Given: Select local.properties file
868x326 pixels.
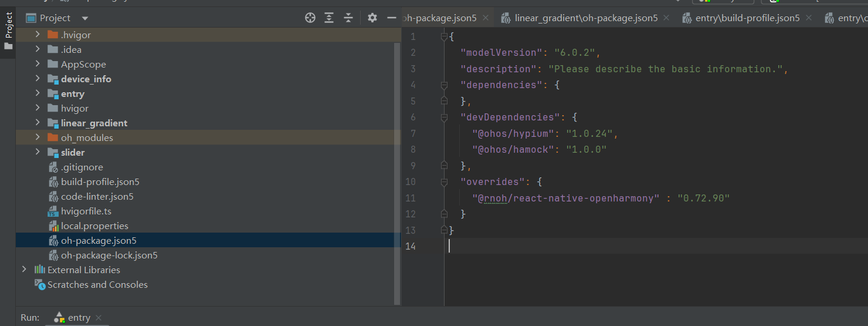Looking at the screenshot, I should pos(94,226).
